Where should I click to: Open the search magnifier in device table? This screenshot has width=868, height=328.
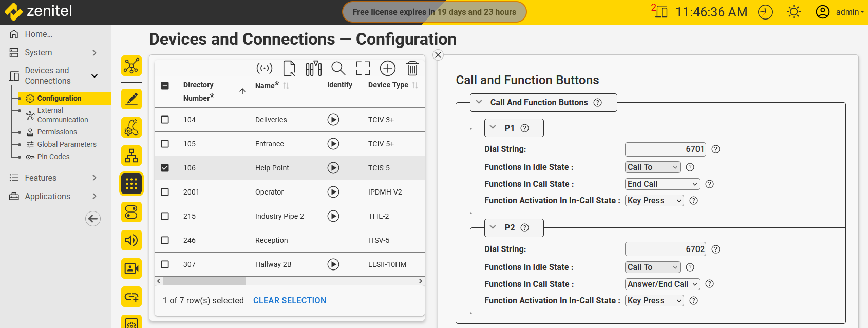[338, 68]
